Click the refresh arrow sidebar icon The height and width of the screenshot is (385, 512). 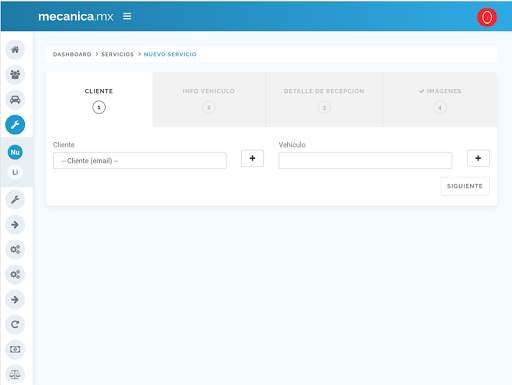coord(15,324)
